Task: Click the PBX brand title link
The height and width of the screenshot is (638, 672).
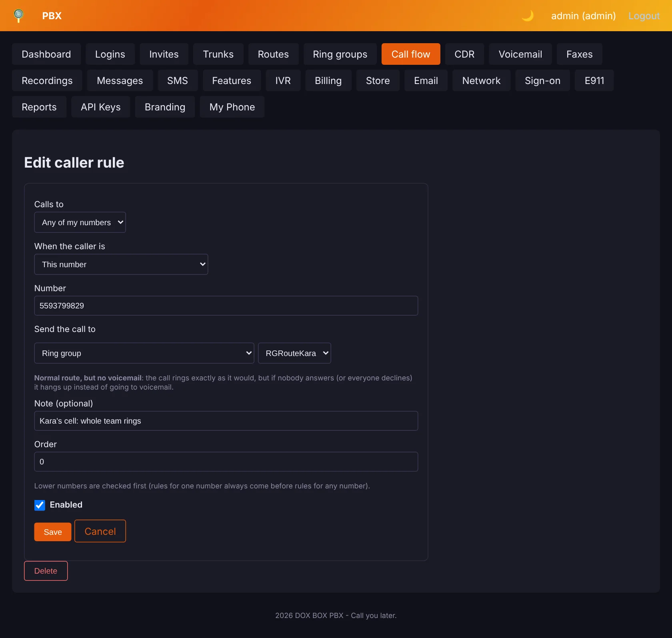Action: pyautogui.click(x=52, y=16)
